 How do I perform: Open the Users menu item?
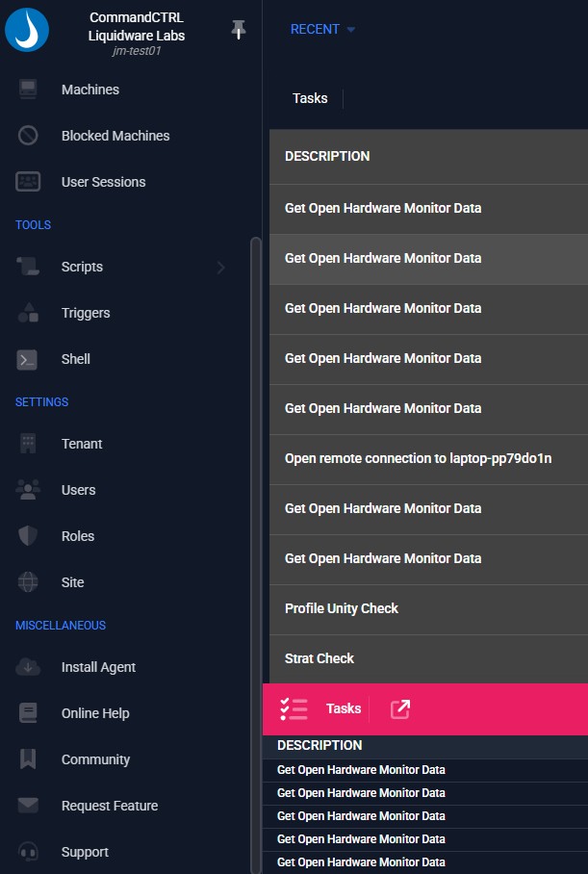point(78,490)
